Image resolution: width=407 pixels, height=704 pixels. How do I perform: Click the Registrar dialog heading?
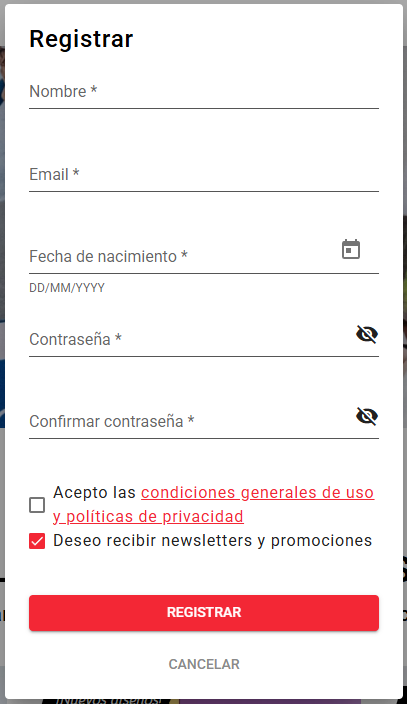pos(81,39)
